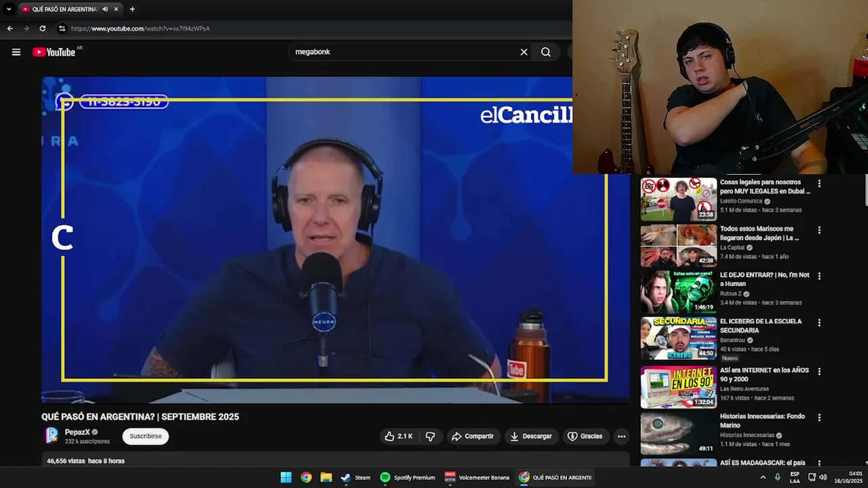This screenshot has height=488, width=868.
Task: Open File Explorer from taskbar
Action: pyautogui.click(x=326, y=477)
